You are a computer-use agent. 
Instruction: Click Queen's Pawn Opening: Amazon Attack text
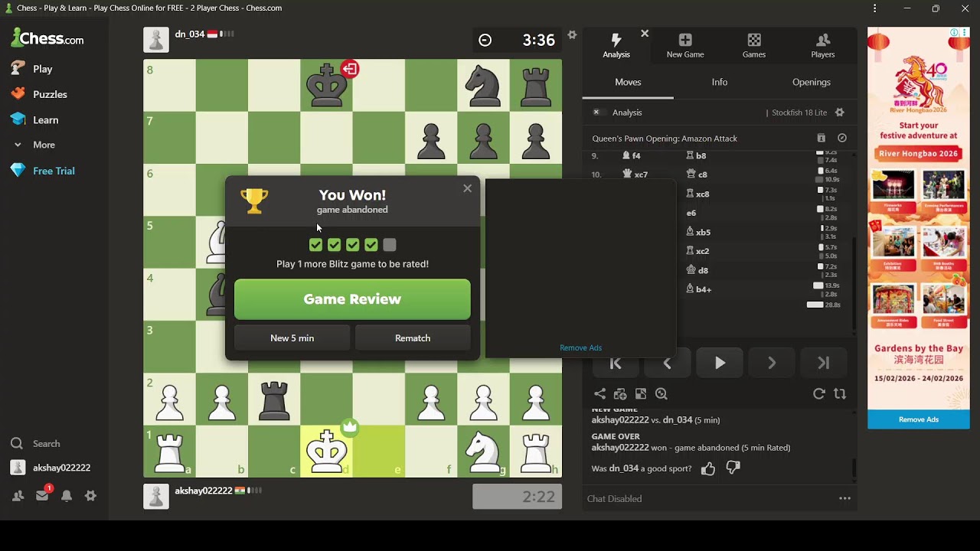[665, 139]
